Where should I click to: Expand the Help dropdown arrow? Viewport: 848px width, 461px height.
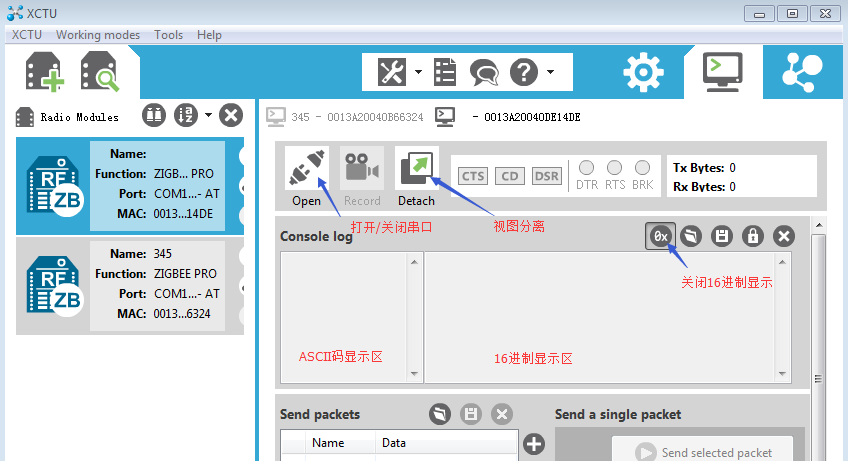click(551, 71)
